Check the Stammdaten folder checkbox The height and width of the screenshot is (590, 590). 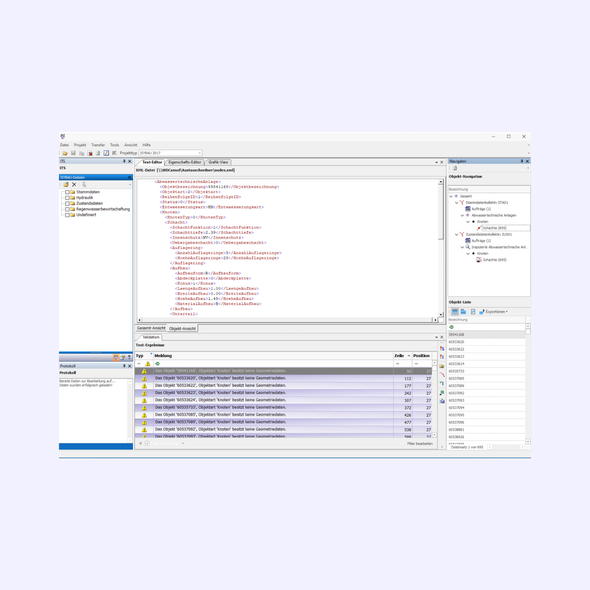67,192
